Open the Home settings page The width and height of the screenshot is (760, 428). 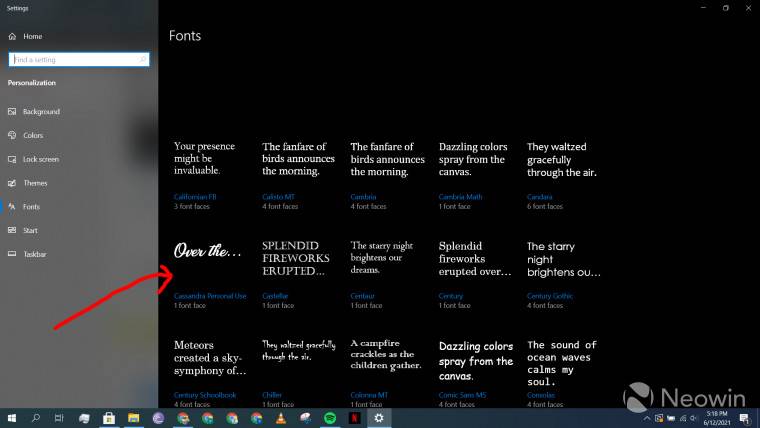point(32,37)
